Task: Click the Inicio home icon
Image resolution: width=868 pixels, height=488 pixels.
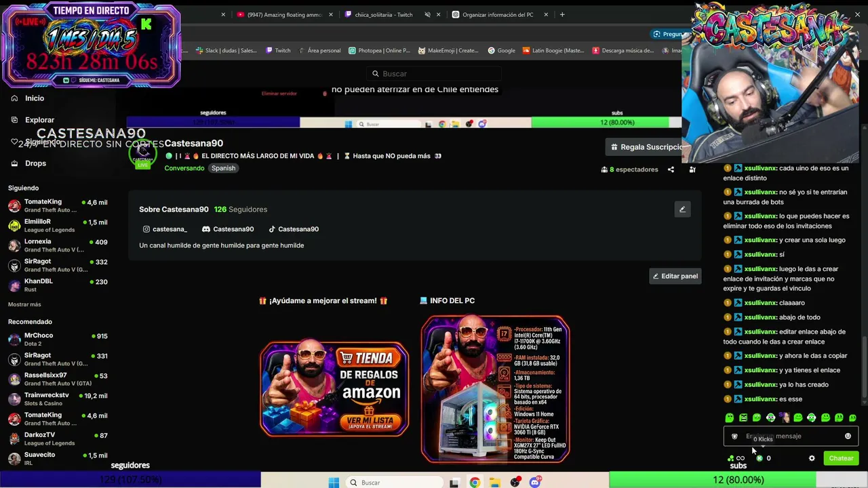Action: click(14, 98)
